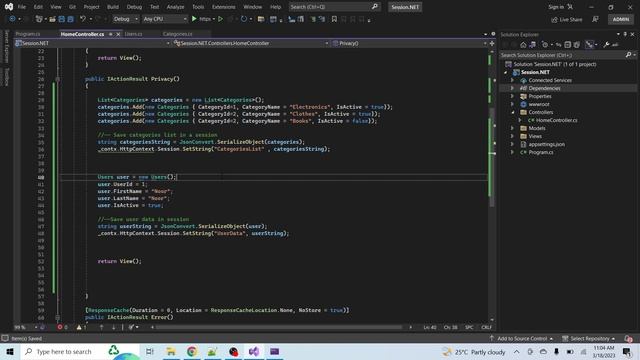Open the https launch profile dropdown arrow
The width and height of the screenshot is (640, 360).
(213, 19)
